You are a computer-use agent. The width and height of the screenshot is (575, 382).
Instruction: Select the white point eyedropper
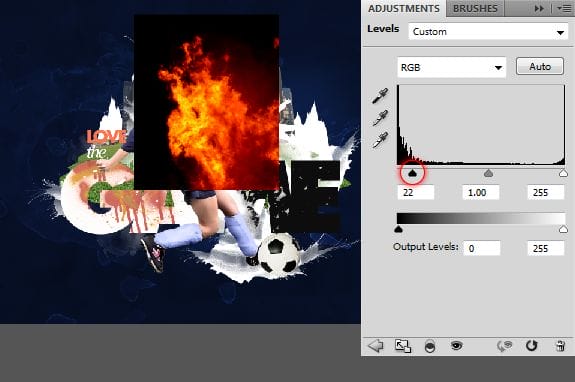pos(380,140)
